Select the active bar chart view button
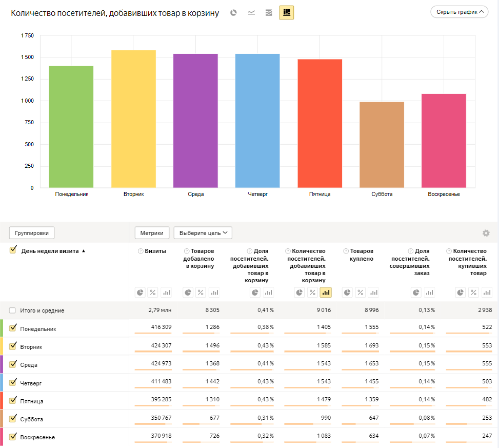This screenshot has height=448, width=499. click(x=286, y=13)
